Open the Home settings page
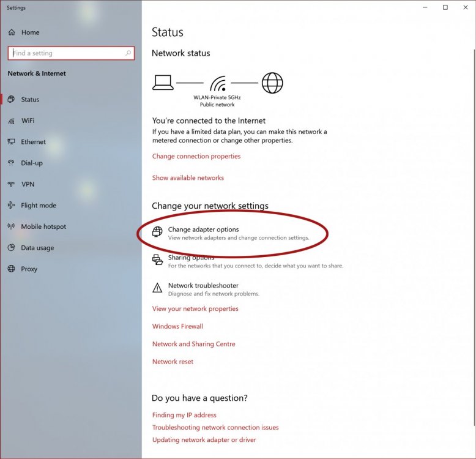The width and height of the screenshot is (476, 459). (30, 32)
